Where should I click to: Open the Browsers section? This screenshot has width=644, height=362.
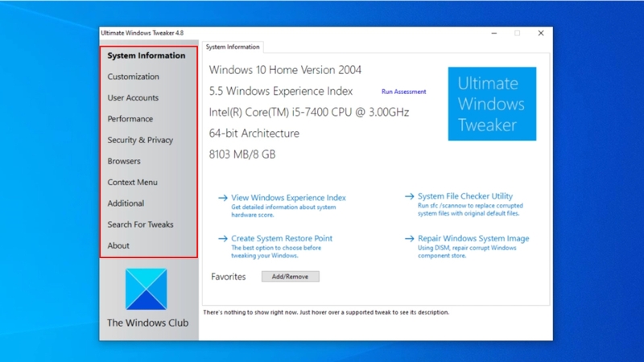pos(124,161)
